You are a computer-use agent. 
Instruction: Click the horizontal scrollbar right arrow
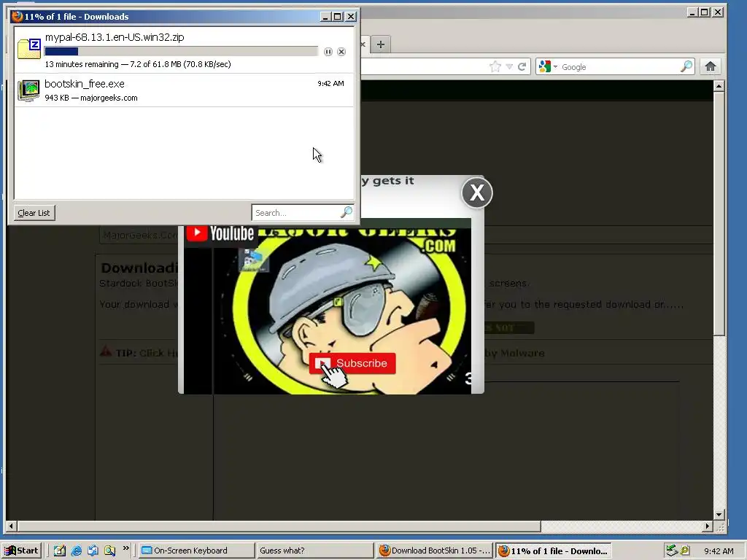click(x=708, y=526)
